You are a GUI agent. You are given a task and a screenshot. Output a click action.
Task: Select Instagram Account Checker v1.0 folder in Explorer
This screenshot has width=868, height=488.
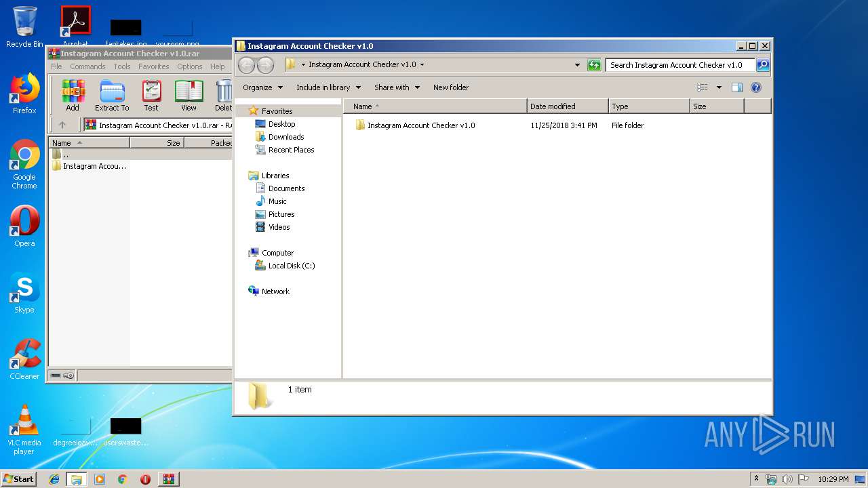(x=421, y=125)
